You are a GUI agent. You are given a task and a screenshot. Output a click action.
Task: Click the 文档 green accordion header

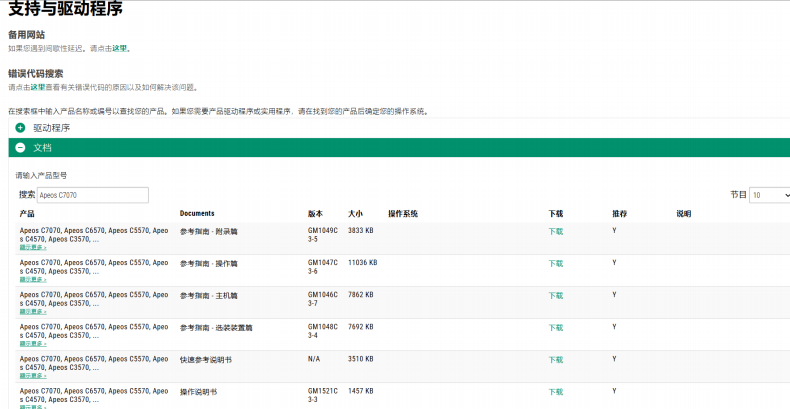399,148
